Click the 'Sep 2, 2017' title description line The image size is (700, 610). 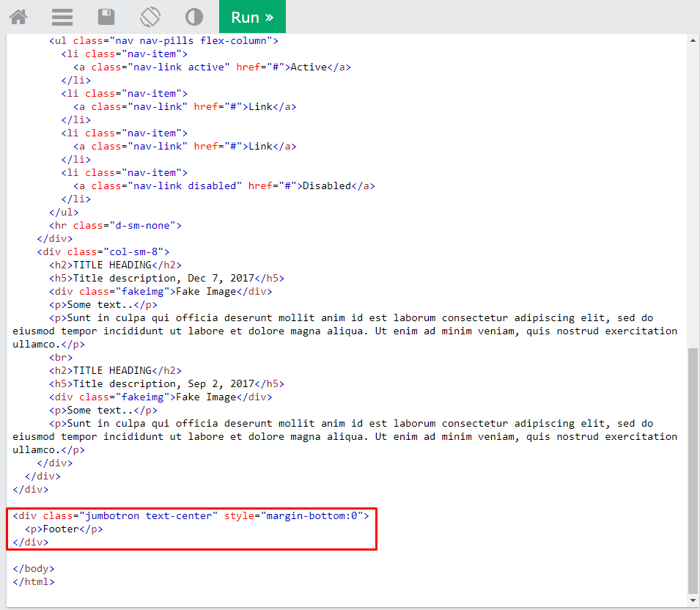click(x=166, y=383)
